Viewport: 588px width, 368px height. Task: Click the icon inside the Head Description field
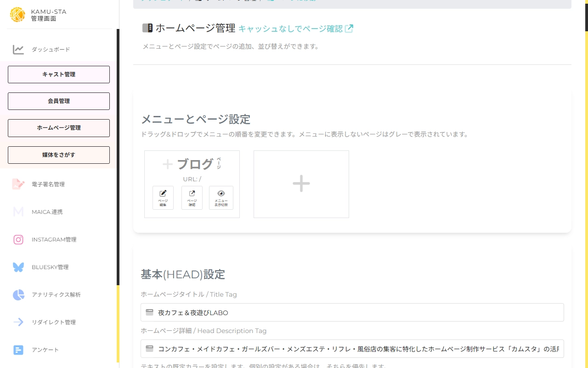(x=149, y=349)
